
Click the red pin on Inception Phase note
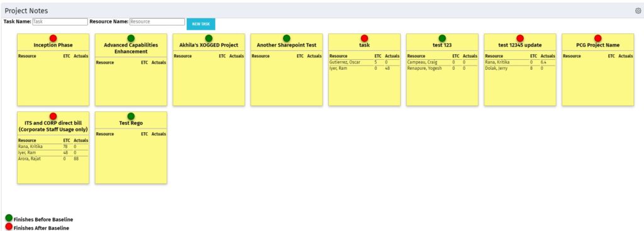(x=53, y=38)
